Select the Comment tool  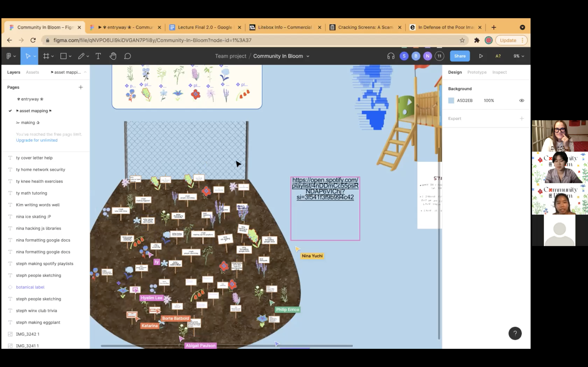pos(128,56)
